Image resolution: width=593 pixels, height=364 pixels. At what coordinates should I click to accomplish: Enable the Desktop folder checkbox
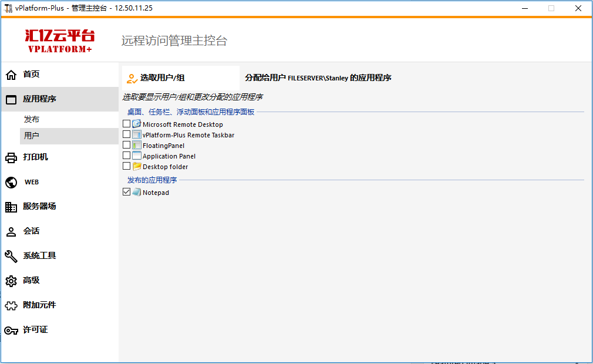click(x=127, y=166)
